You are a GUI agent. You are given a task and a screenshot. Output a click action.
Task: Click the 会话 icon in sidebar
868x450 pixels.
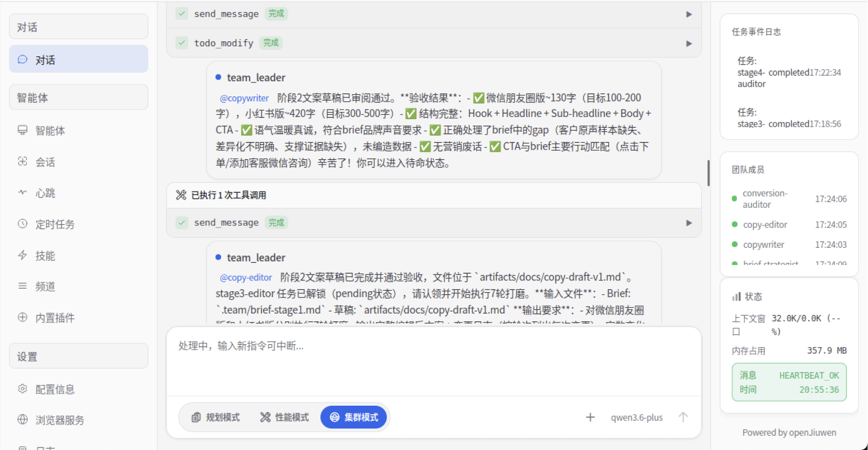(x=23, y=161)
